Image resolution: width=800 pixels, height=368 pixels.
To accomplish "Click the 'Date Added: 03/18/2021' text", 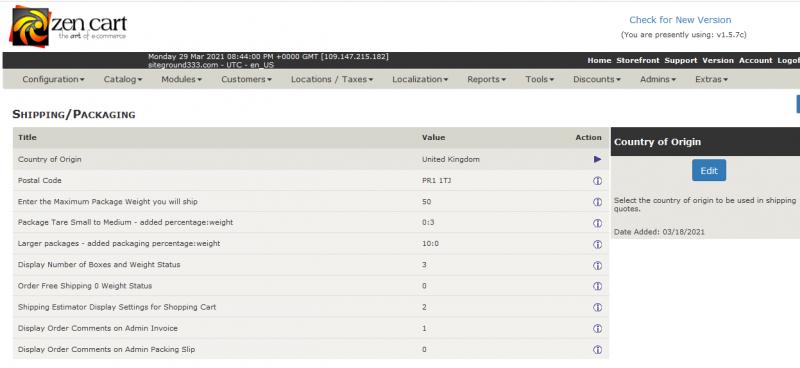I will [659, 232].
